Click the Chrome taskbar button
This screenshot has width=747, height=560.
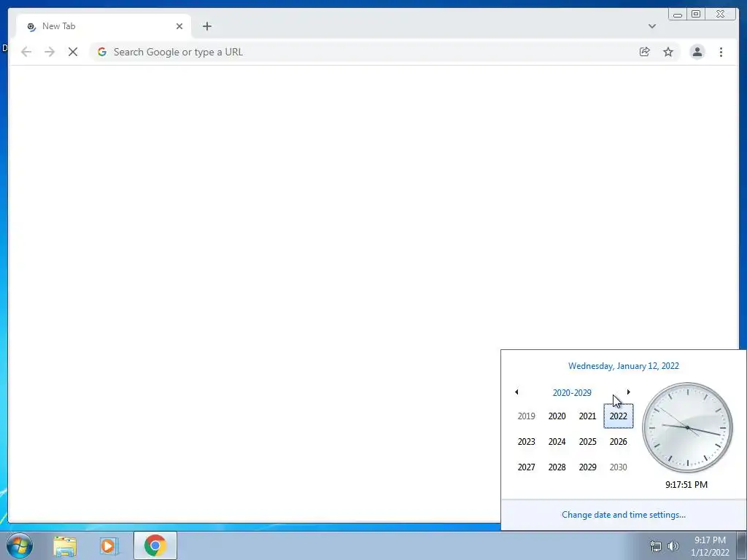click(155, 545)
